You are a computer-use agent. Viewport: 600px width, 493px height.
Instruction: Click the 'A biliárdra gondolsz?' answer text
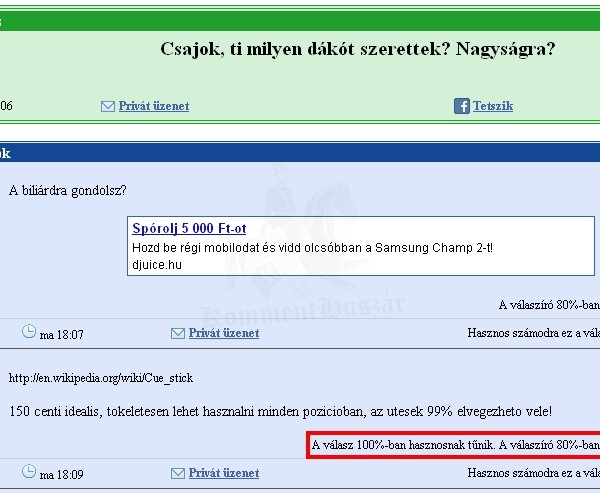point(67,190)
